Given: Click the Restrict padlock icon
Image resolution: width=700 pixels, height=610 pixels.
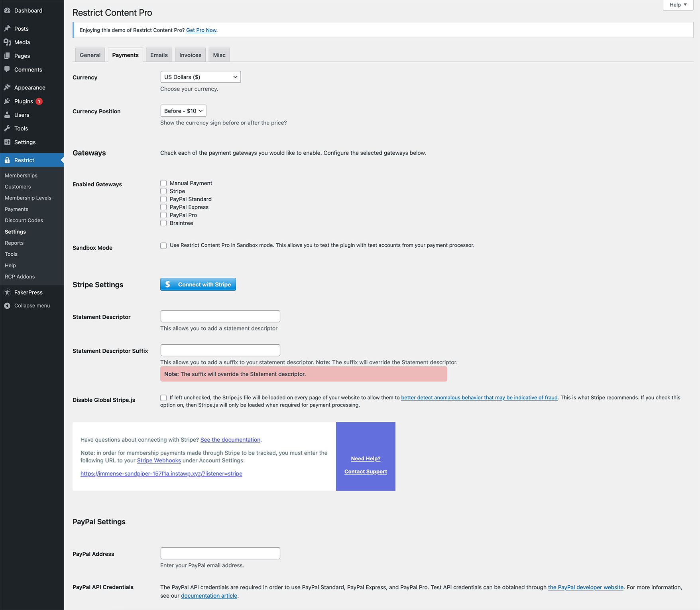Looking at the screenshot, I should coord(7,160).
